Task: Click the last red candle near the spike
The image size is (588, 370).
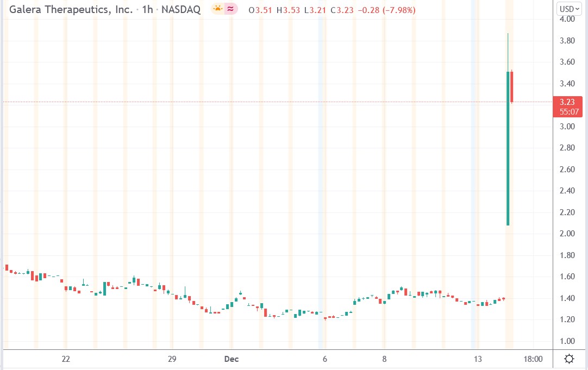Action: point(511,87)
